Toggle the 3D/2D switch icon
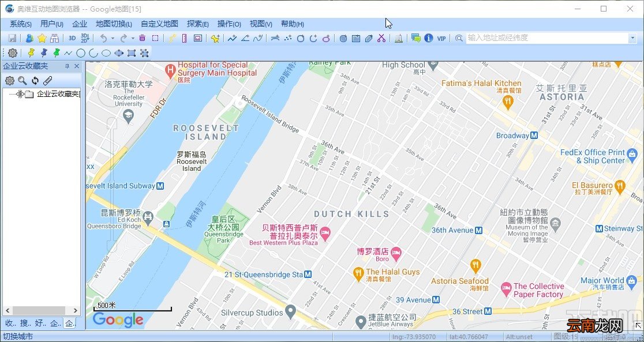The width and height of the screenshot is (644, 342). [x=85, y=38]
